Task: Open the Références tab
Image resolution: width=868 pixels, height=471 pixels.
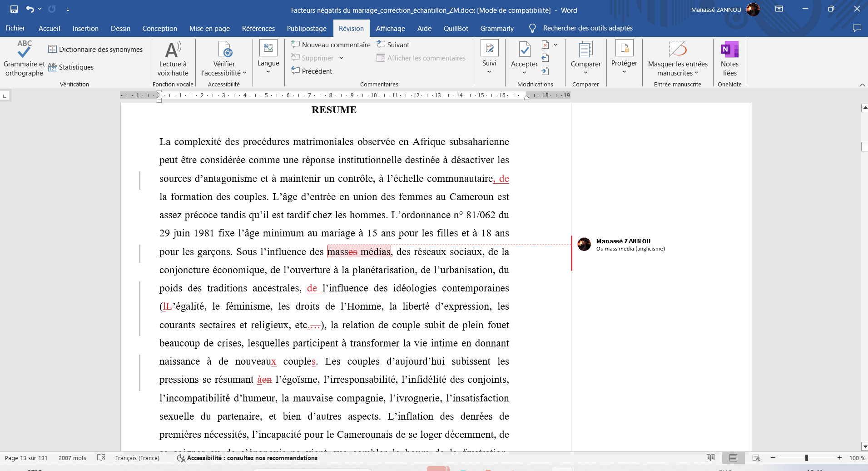Action: click(258, 28)
